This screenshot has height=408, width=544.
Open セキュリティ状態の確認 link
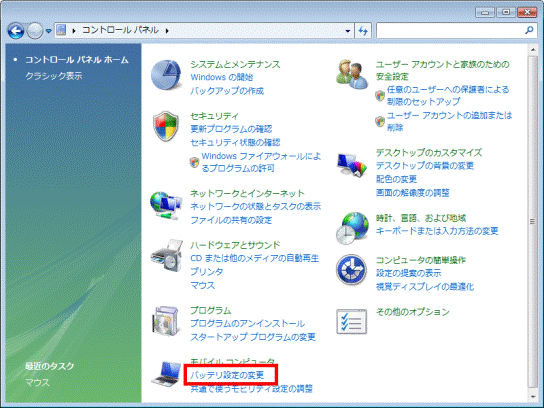pos(235,142)
